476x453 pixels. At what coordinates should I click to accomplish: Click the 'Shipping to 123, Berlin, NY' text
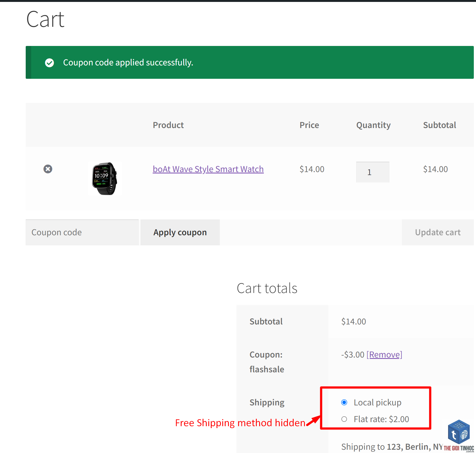click(392, 447)
